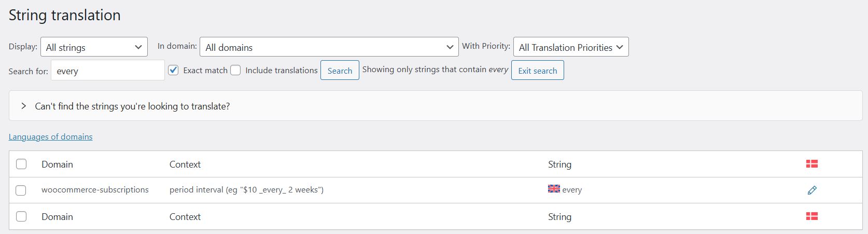Click the Domain column header
The height and width of the screenshot is (234, 868).
[57, 164]
